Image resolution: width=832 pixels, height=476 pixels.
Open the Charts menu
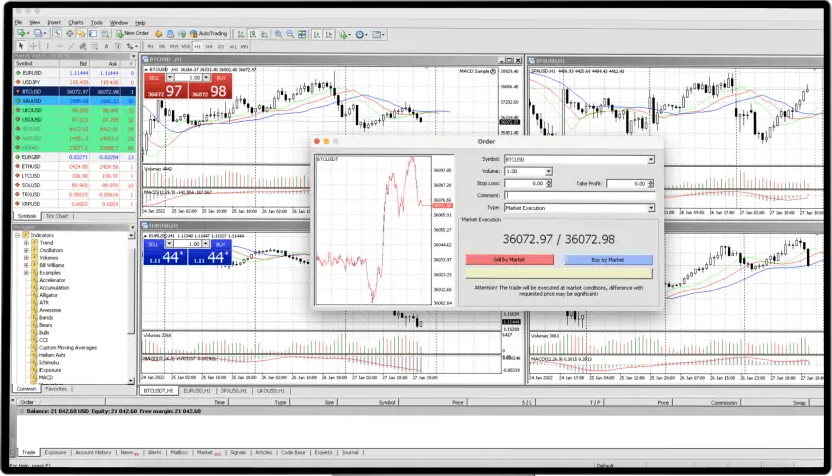click(76, 21)
